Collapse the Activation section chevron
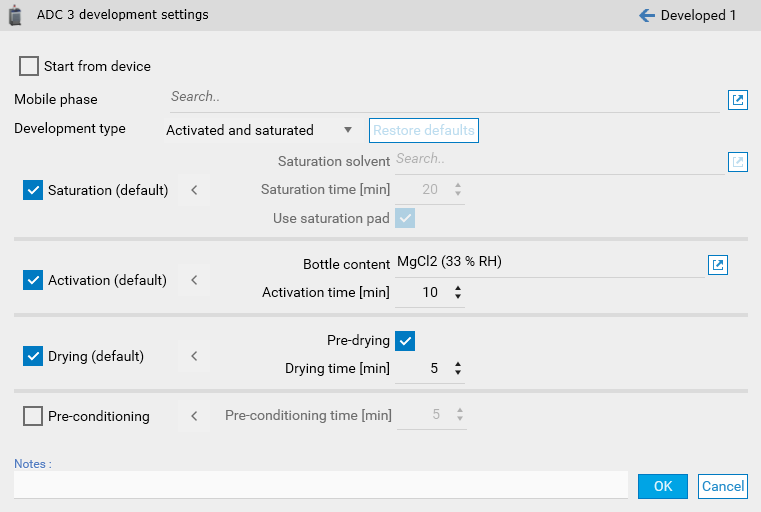 click(x=194, y=280)
